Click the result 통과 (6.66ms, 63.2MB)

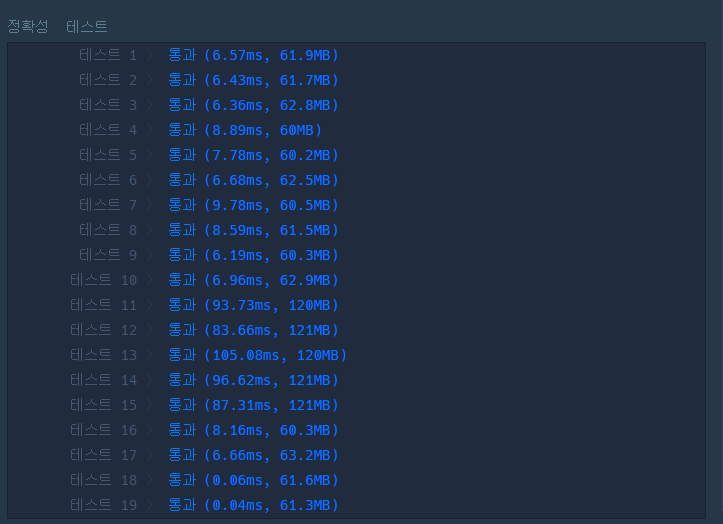tap(253, 454)
